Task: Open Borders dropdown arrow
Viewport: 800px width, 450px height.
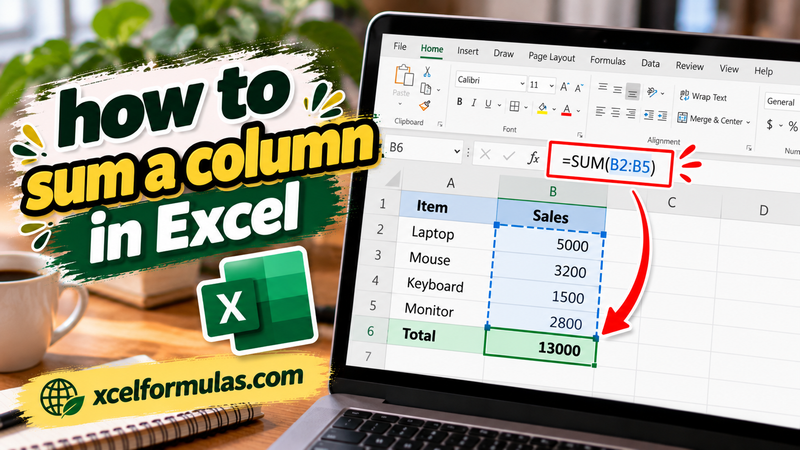Action: point(526,108)
